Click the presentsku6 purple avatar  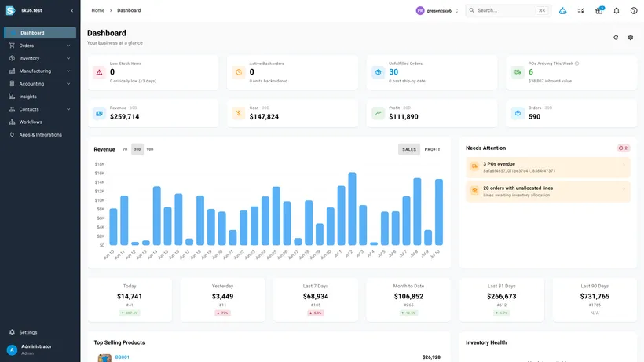[x=419, y=11]
